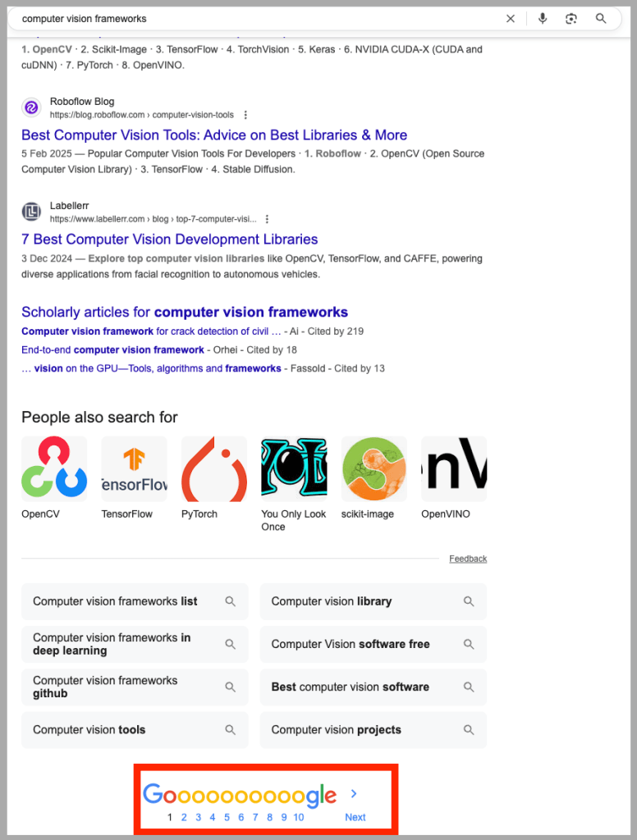
Task: Open the three-dot menu on the Roboflow result
Action: (x=245, y=115)
